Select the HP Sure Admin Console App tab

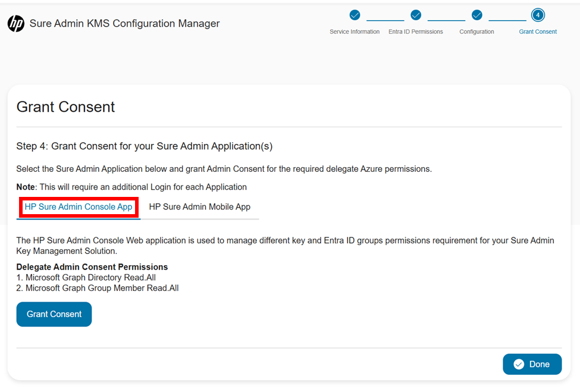tap(78, 207)
